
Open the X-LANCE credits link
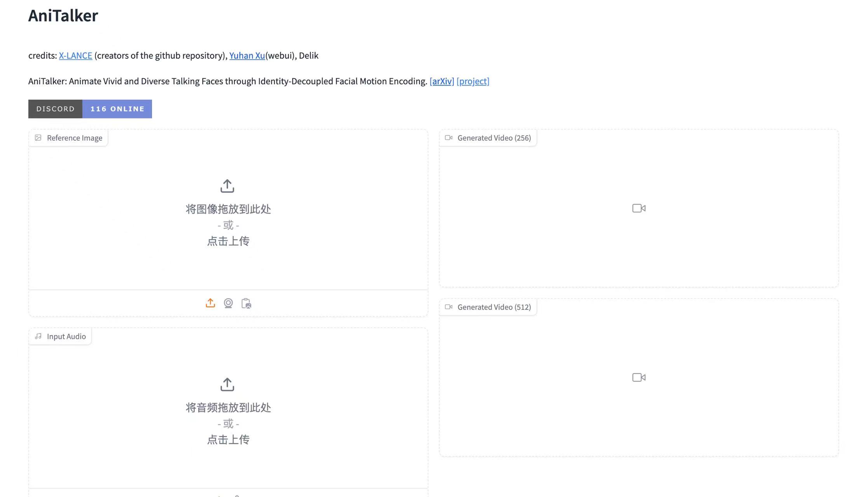[75, 56]
